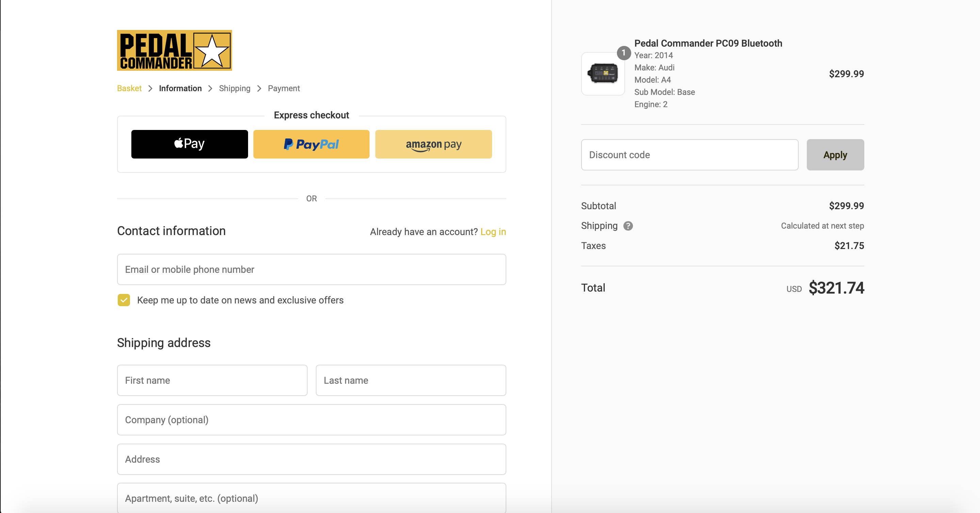This screenshot has height=513, width=980.
Task: Select the Payment breadcrumb step
Action: (284, 88)
